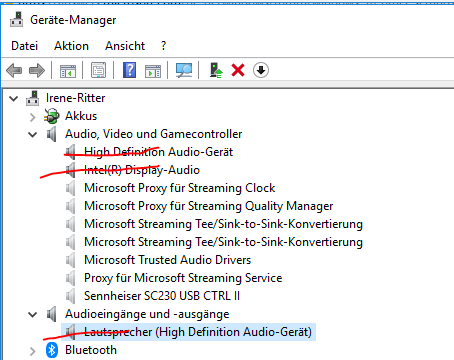Toggle the action pane toolbar icon
This screenshot has height=360, width=454.
pos(153,71)
